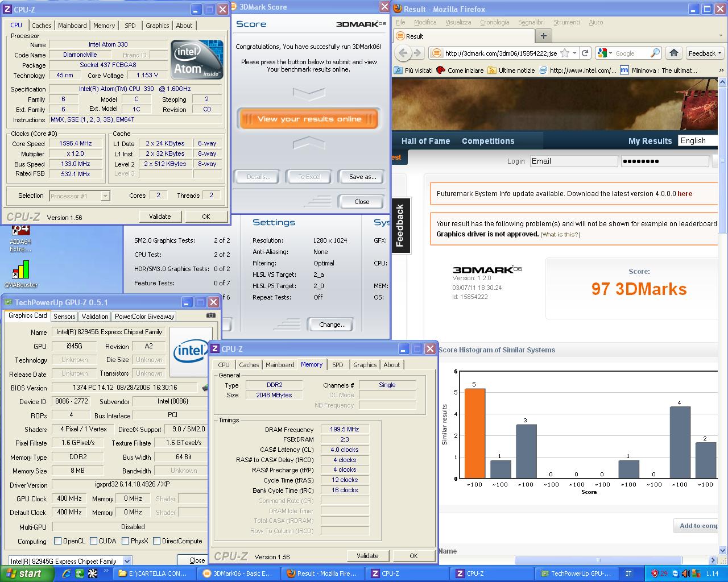Click Close in 3DMark Score window
728x582 pixels.
point(362,202)
